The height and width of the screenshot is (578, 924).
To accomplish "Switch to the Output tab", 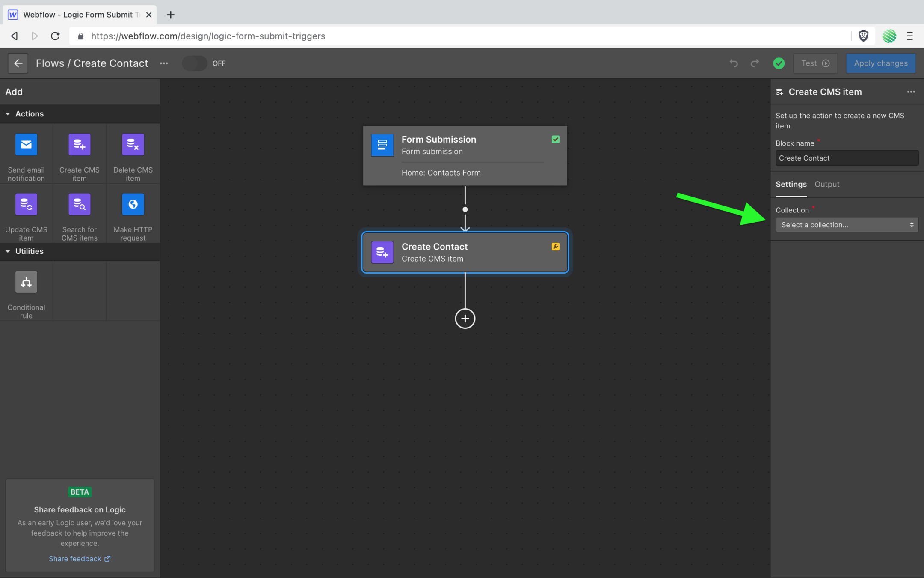I will tap(827, 184).
